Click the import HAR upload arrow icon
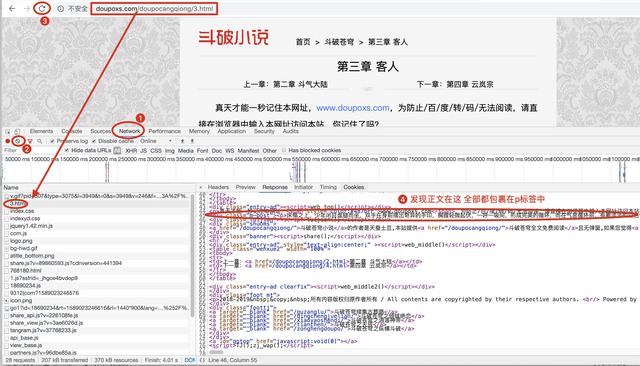This screenshot has width=640, height=366. [x=182, y=141]
